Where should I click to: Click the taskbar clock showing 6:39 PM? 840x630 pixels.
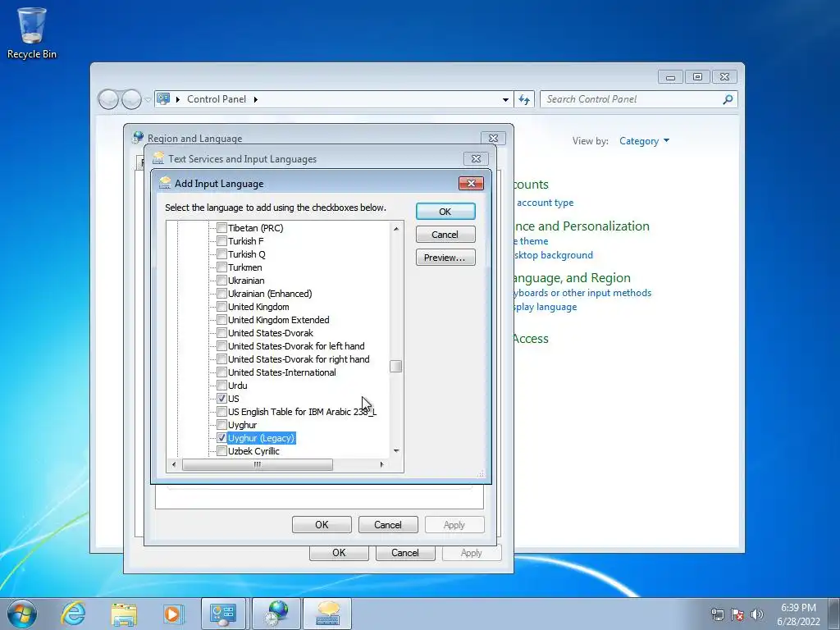(x=798, y=614)
